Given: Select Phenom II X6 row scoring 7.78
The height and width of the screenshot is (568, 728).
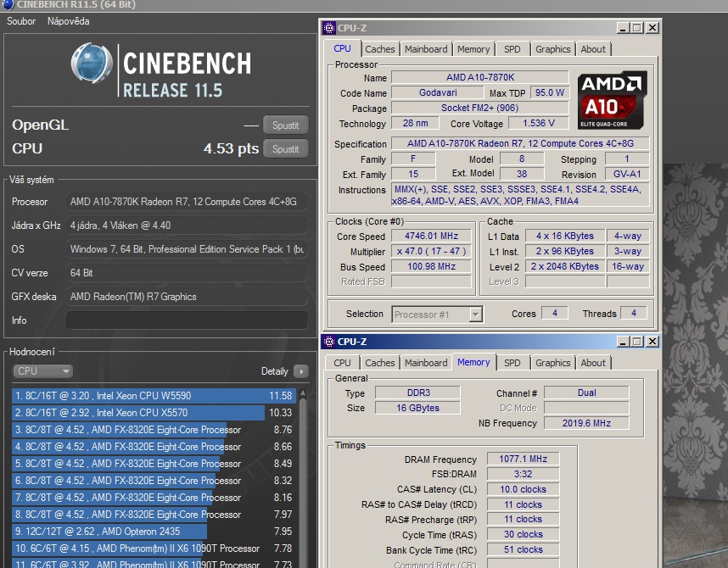Looking at the screenshot, I should [x=154, y=548].
